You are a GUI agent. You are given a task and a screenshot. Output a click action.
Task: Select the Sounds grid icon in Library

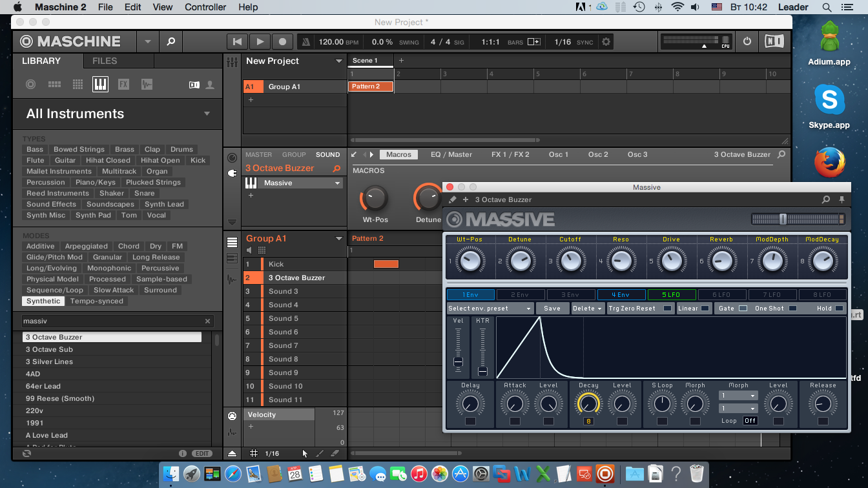[x=77, y=85]
